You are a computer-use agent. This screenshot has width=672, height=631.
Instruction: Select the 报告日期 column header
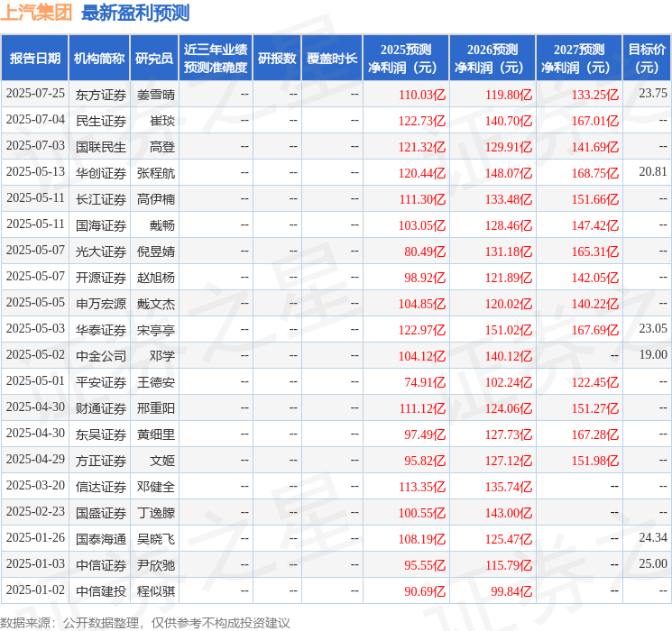pyautogui.click(x=34, y=59)
